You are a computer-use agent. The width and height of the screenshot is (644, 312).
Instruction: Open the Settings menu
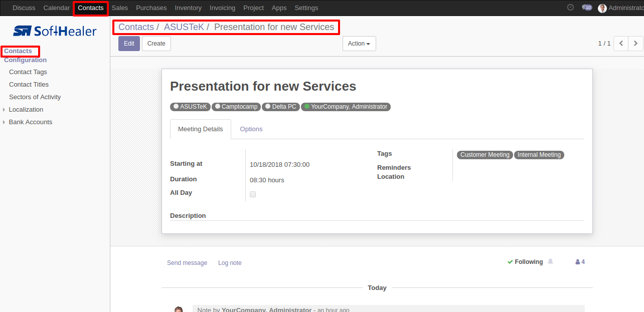[x=306, y=8]
